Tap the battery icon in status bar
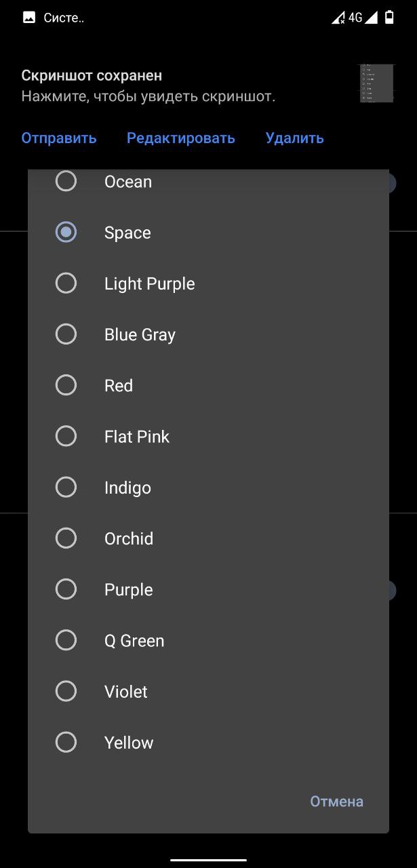This screenshot has height=868, width=417. coord(389,18)
